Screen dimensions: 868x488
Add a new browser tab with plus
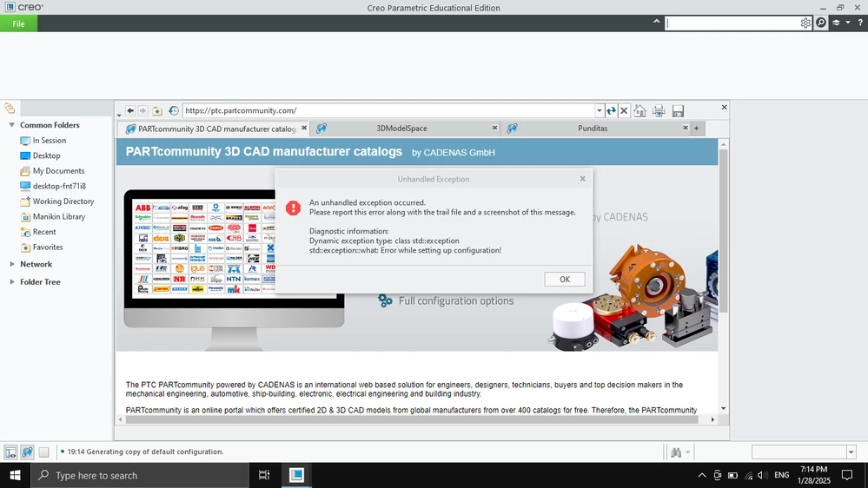[696, 129]
